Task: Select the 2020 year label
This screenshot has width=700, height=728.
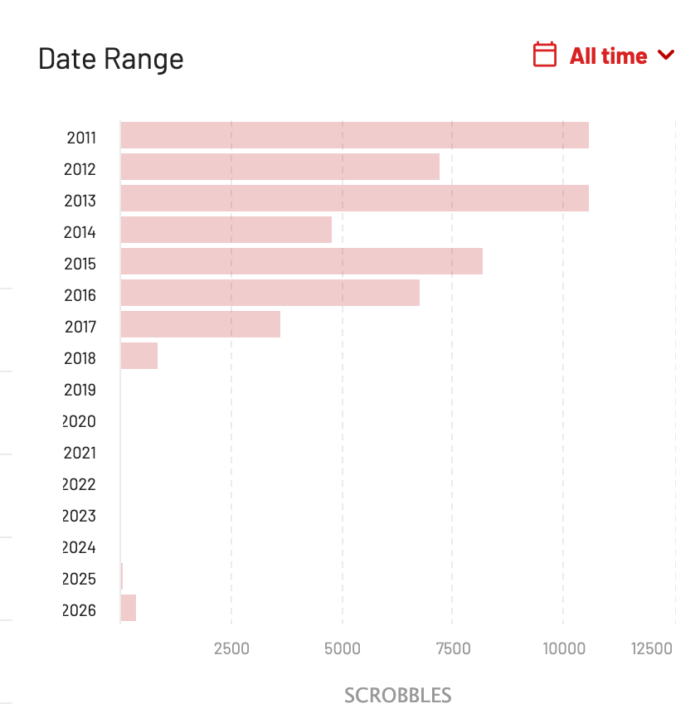Action: [x=80, y=421]
